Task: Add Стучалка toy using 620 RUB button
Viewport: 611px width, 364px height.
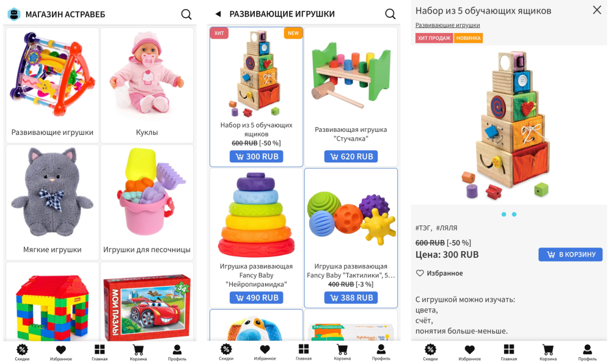Action: click(351, 156)
